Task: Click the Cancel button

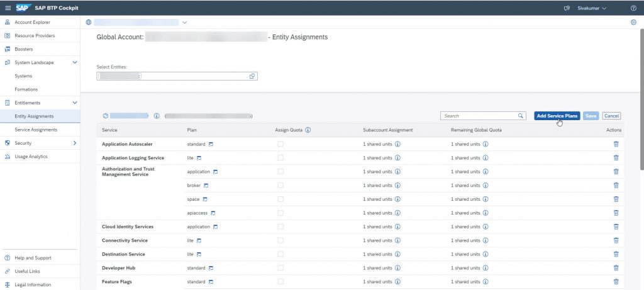Action: click(611, 116)
